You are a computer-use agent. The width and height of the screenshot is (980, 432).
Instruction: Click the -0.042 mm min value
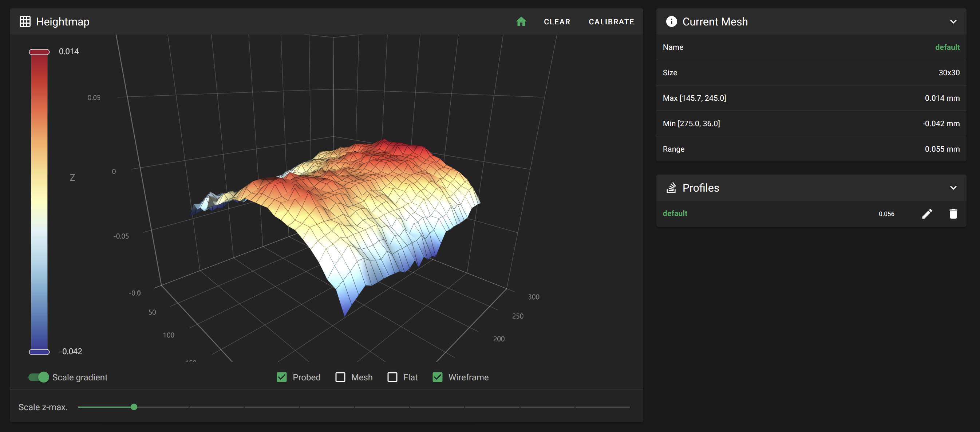(x=941, y=124)
